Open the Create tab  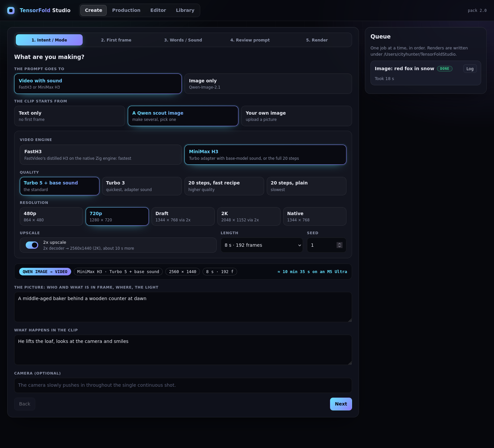[x=94, y=10]
